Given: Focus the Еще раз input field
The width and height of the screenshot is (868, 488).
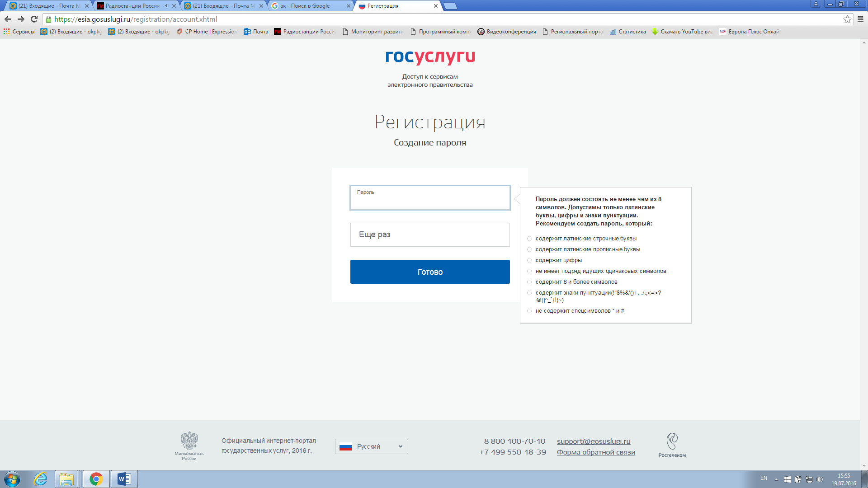Looking at the screenshot, I should (430, 235).
